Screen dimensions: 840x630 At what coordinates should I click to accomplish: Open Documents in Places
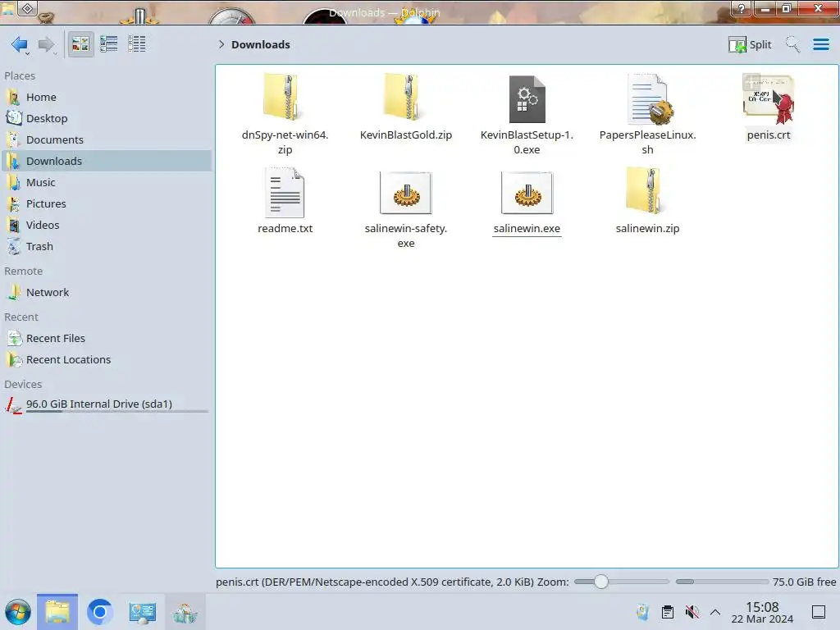(107, 139)
